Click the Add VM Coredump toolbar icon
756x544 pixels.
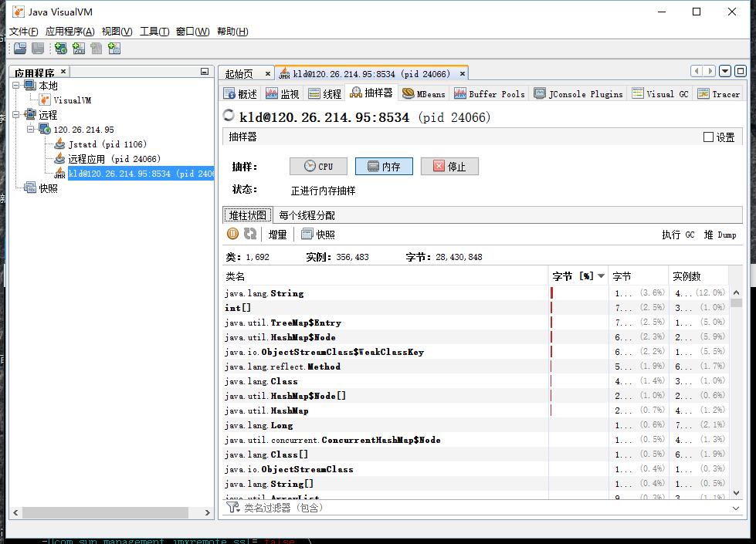point(97,48)
